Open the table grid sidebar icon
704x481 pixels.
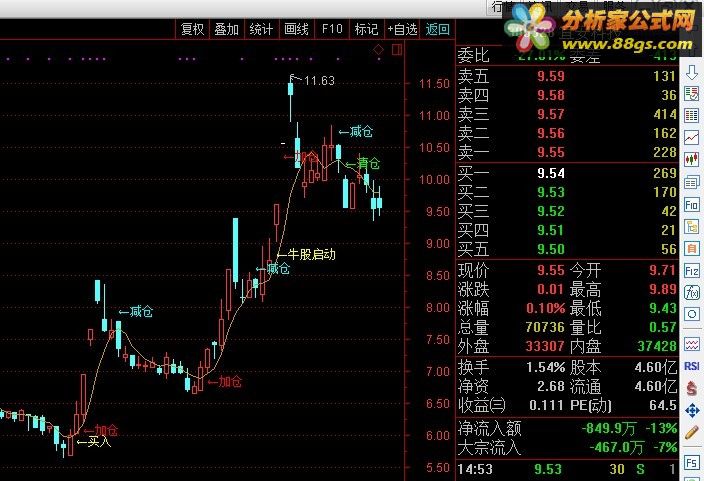tap(691, 115)
